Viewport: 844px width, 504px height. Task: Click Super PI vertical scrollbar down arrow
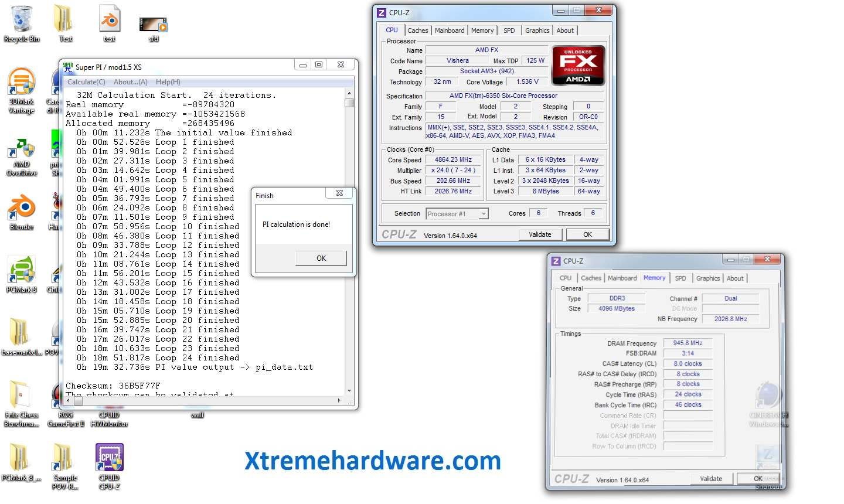coord(349,391)
